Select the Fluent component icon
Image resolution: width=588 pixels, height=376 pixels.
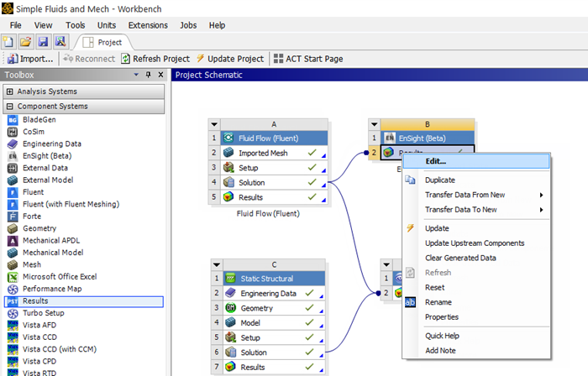pos(13,192)
